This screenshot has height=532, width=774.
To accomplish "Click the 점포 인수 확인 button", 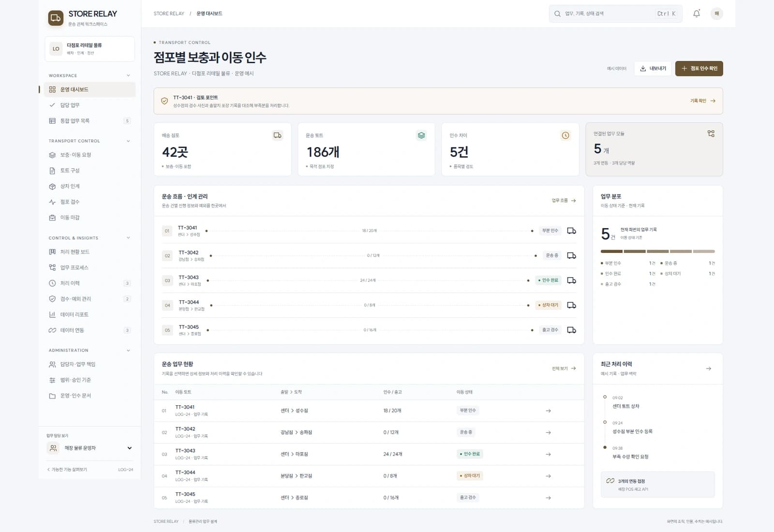I will coord(699,69).
